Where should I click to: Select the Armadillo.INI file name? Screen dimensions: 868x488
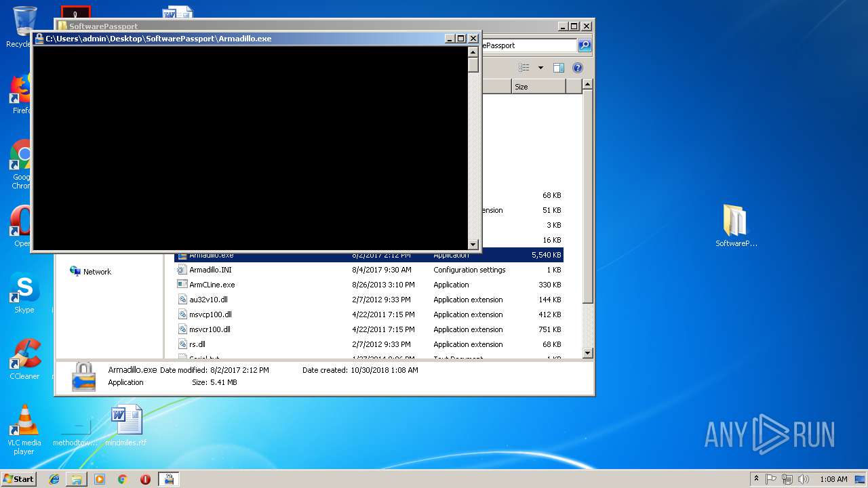pos(210,270)
